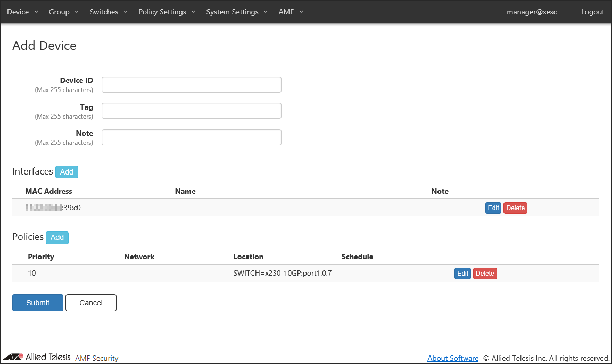The image size is (612, 364).
Task: Select the Note input box
Action: (191, 137)
